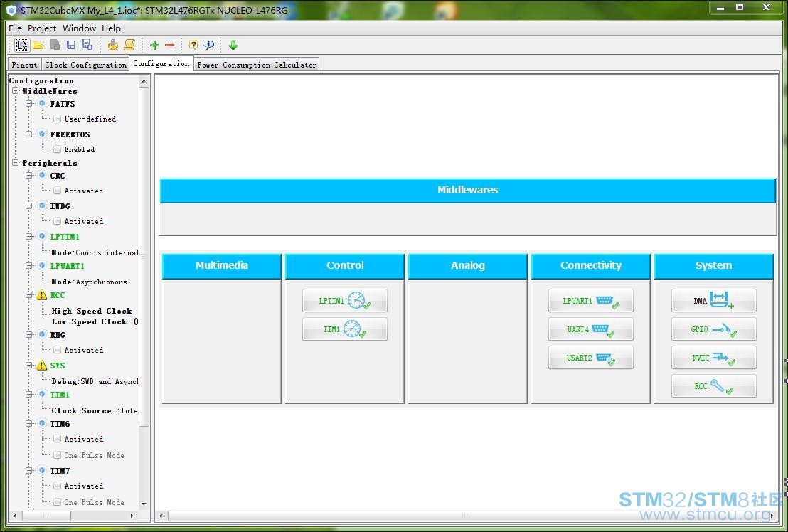This screenshot has height=532, width=788.
Task: Click the FREERTOS node icon
Action: click(42, 134)
